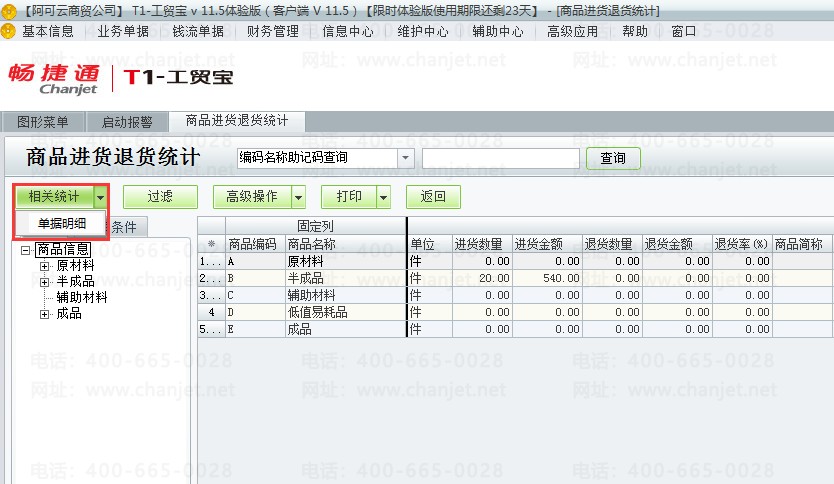Click the 返回 button
The image size is (834, 484).
click(433, 197)
